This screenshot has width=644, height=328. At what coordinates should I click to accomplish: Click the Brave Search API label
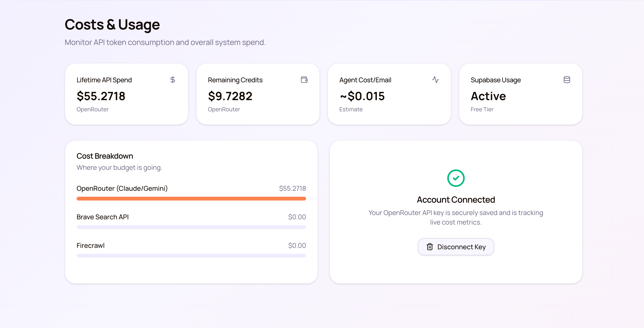pos(103,217)
